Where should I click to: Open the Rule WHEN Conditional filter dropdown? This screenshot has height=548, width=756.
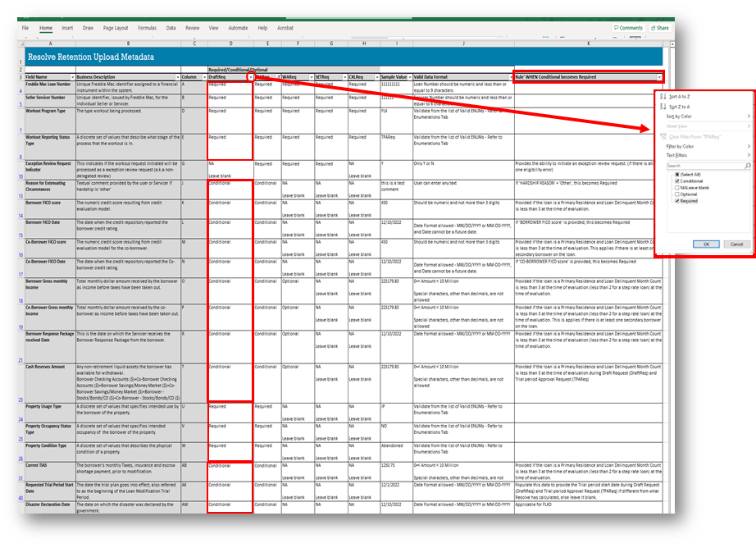tap(659, 77)
